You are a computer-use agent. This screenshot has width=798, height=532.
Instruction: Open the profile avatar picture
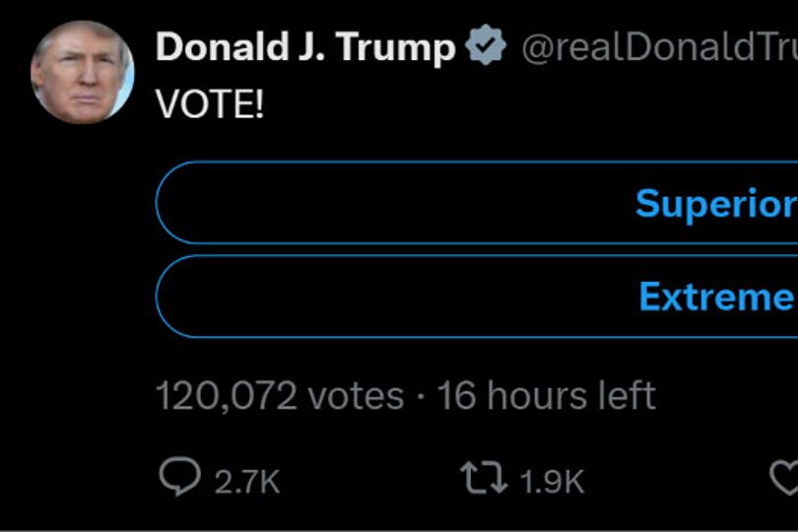pos(83,72)
